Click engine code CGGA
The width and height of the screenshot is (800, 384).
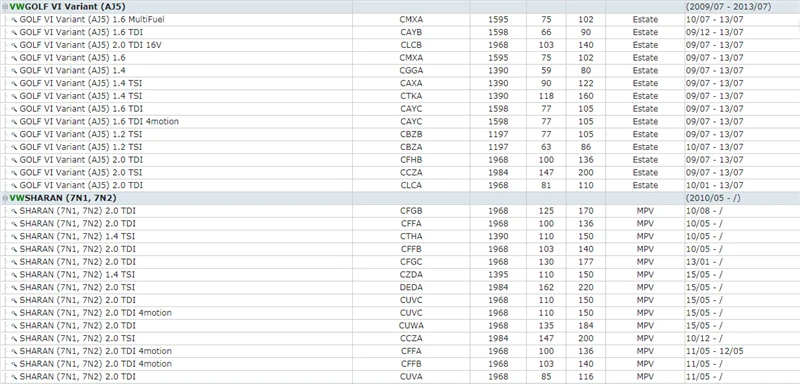click(x=411, y=70)
